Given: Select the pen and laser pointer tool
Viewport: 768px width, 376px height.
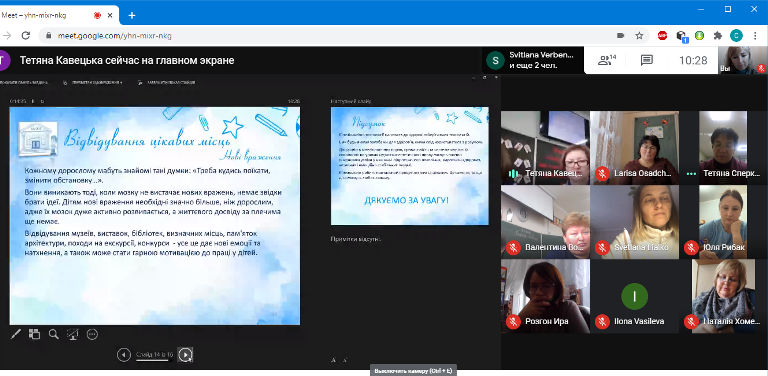Looking at the screenshot, I should [x=16, y=334].
